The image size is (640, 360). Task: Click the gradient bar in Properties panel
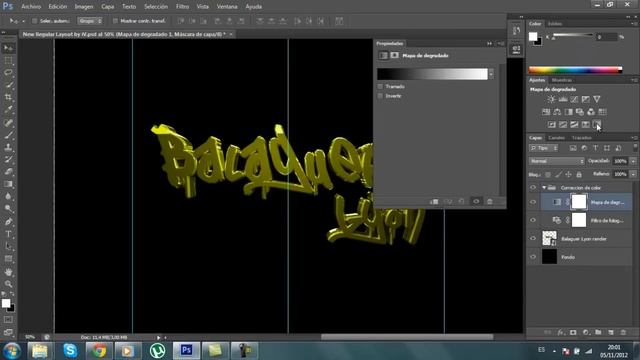[432, 74]
